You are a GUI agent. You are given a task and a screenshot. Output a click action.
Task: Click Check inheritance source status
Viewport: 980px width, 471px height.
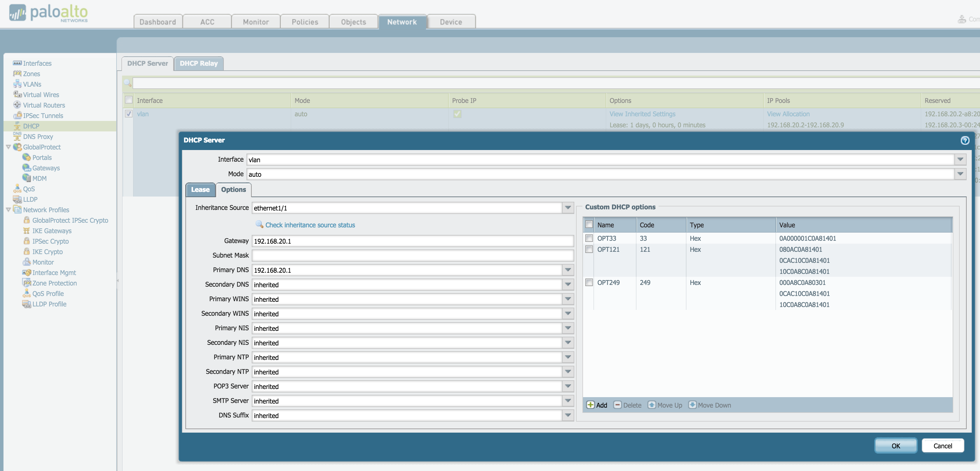[x=309, y=225]
